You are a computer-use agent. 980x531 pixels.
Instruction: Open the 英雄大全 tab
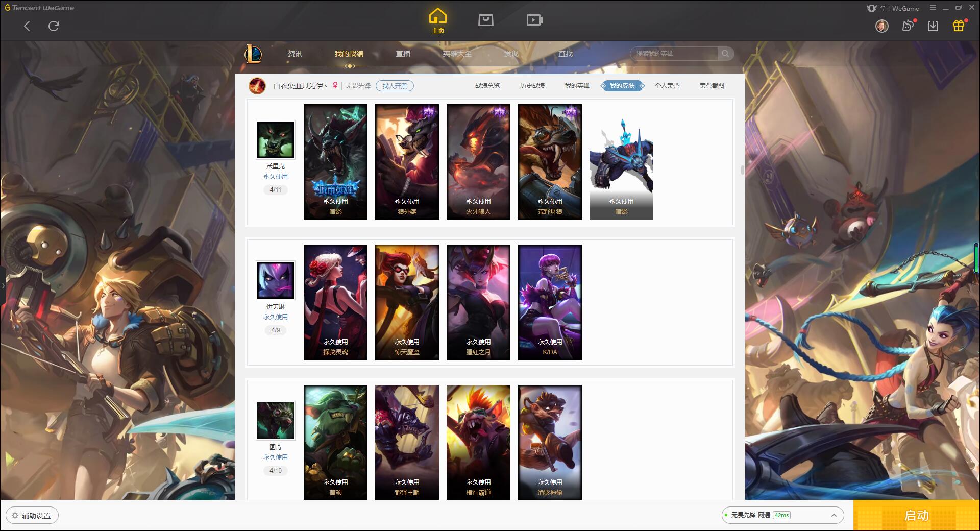[x=457, y=54]
